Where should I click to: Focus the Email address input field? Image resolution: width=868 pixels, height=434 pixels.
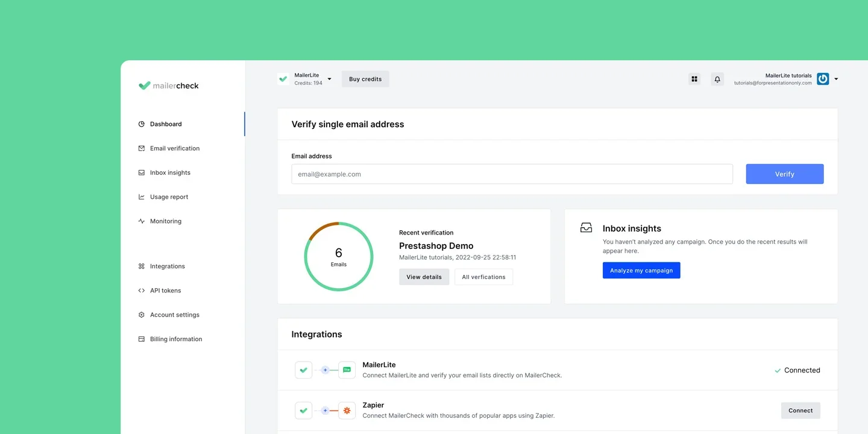tap(512, 174)
